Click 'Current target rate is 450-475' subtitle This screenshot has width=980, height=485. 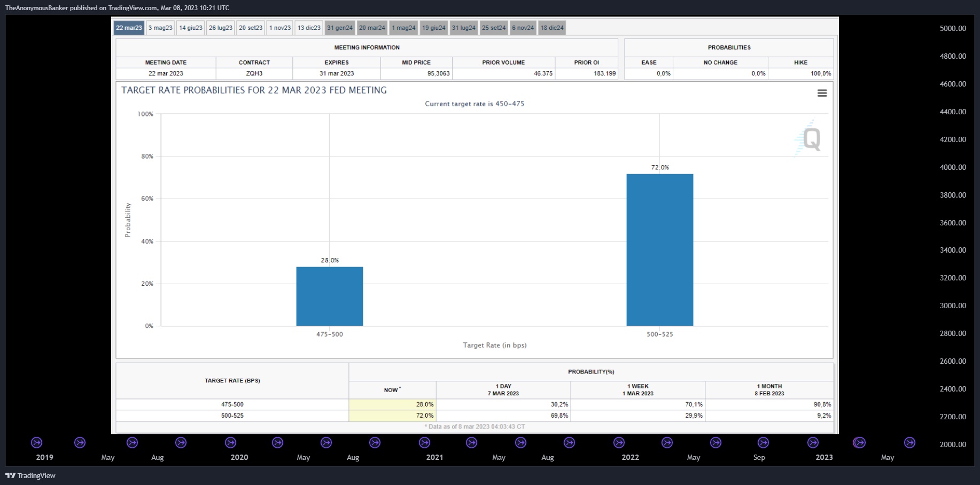pos(475,104)
